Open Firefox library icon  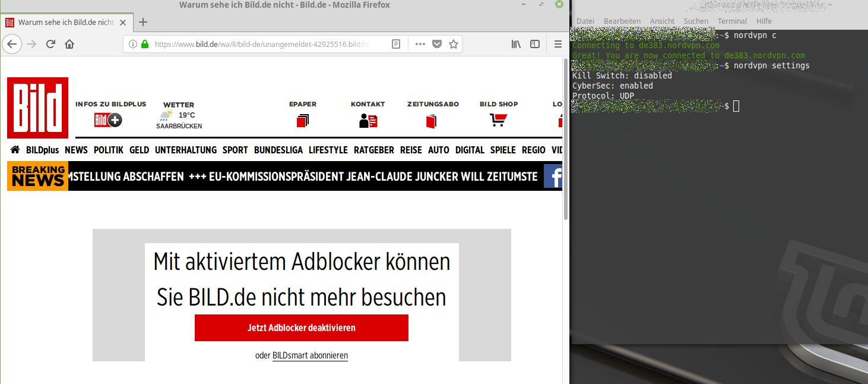coord(517,44)
